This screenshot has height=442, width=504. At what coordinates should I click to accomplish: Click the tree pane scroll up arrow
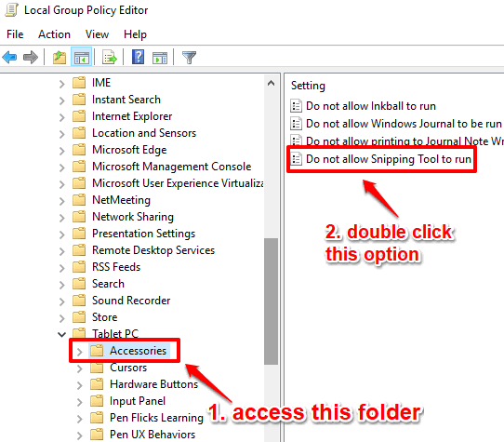[271, 84]
